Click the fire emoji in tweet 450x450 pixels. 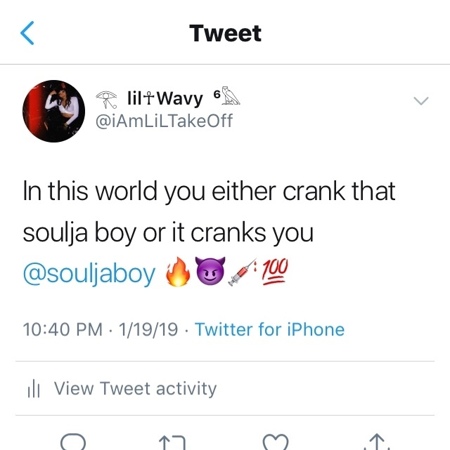(x=178, y=272)
